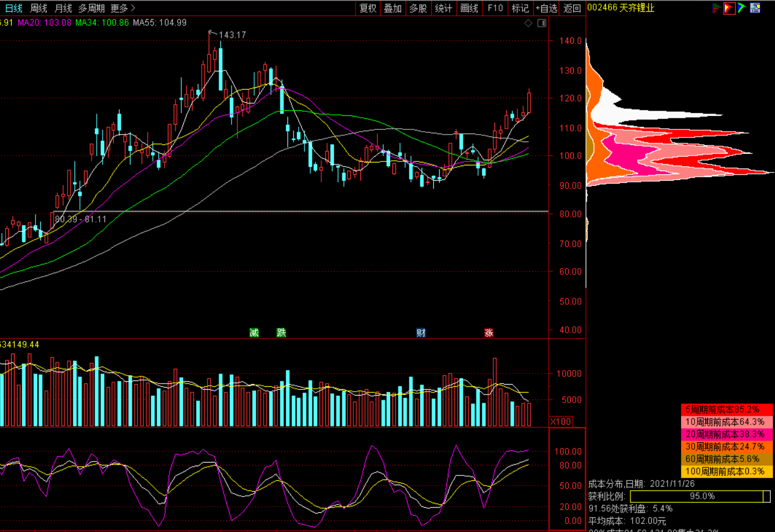
Task: Click the 复权 adjustment button
Action: point(368,8)
